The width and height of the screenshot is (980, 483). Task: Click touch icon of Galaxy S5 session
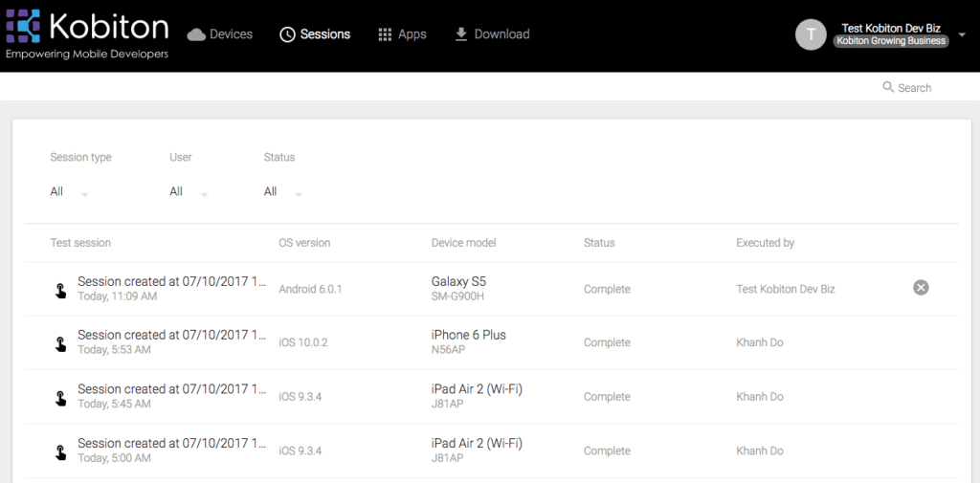[60, 290]
